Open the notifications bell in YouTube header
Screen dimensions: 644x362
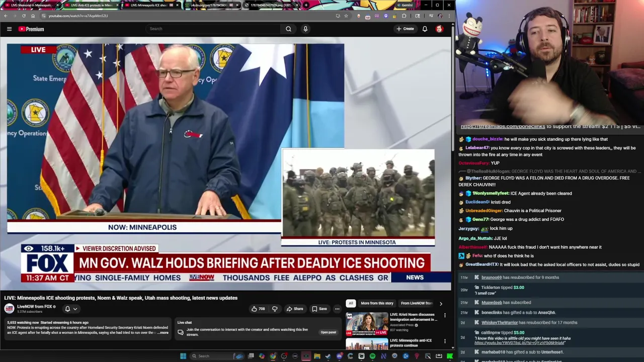pyautogui.click(x=425, y=29)
